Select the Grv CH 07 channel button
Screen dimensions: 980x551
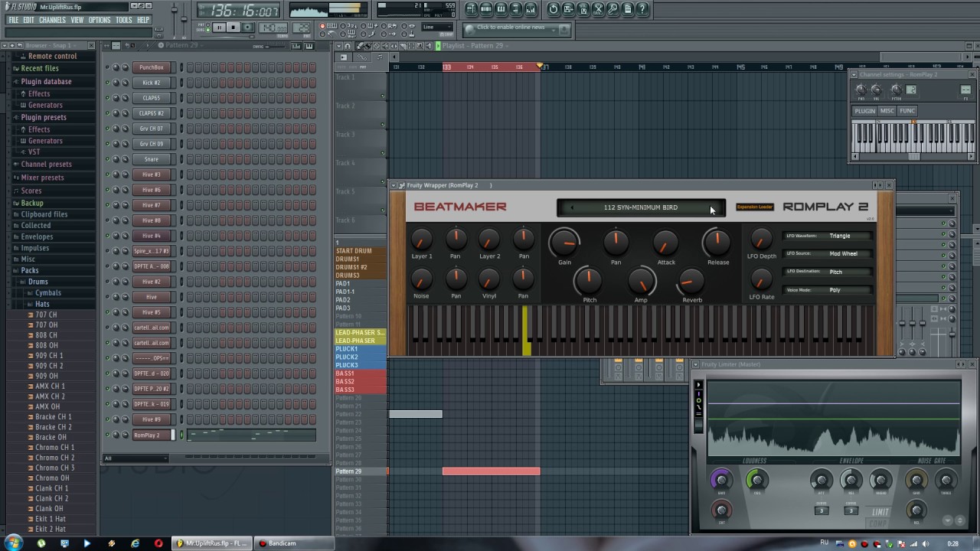point(152,129)
